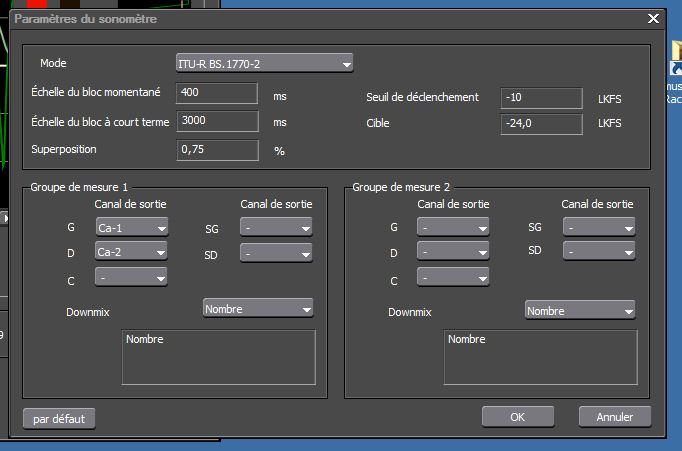The width and height of the screenshot is (682, 451).
Task: Expand Group 2 Downmix dropdown
Action: (x=580, y=311)
